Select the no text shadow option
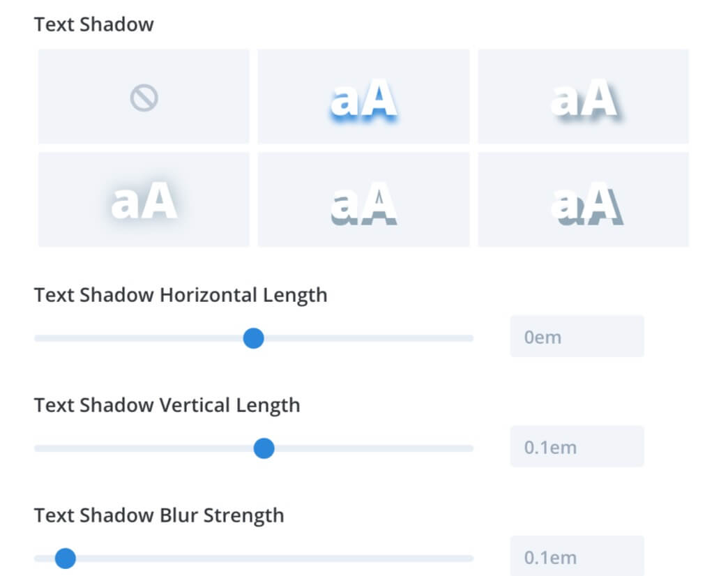The image size is (728, 576). pos(144,96)
